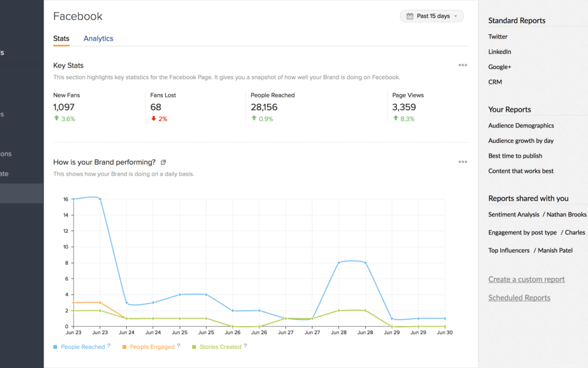The height and width of the screenshot is (368, 588).
Task: Open Audience Demographics report
Action: click(x=521, y=126)
